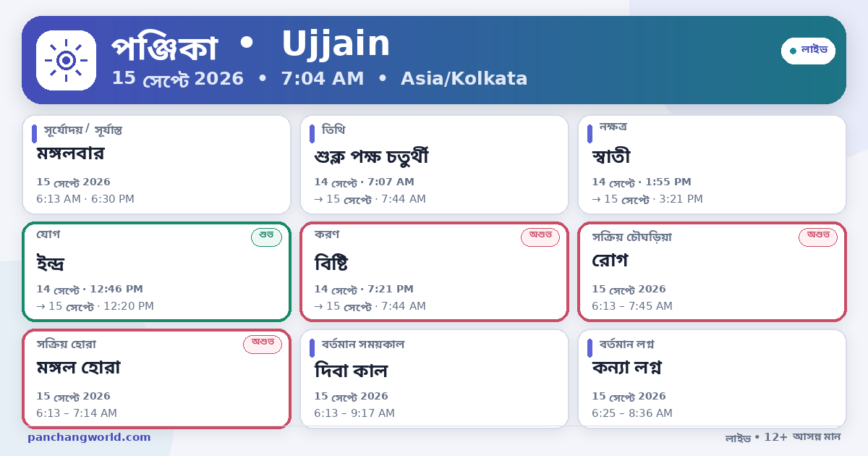
Task: Click the Asia/Kolkata timezone text
Action: 464,79
